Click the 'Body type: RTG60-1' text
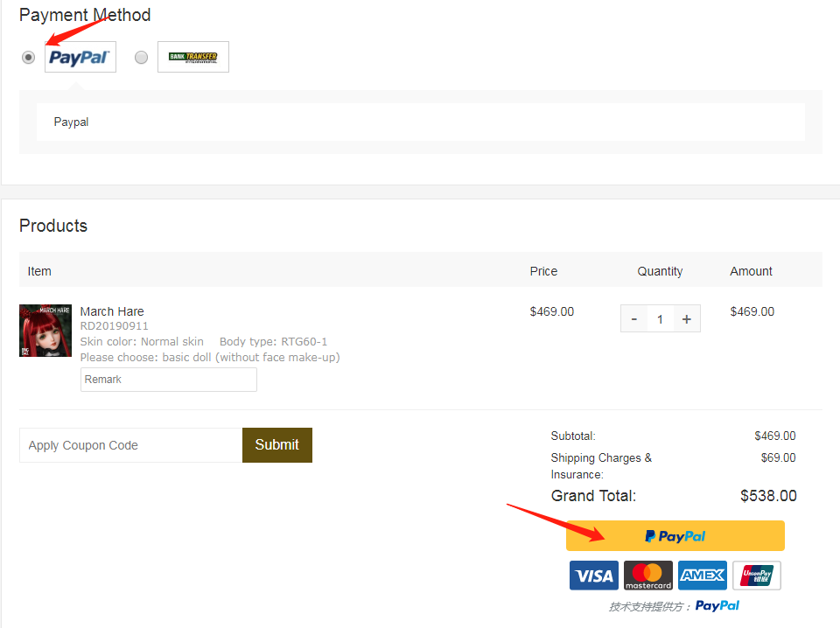 (273, 342)
